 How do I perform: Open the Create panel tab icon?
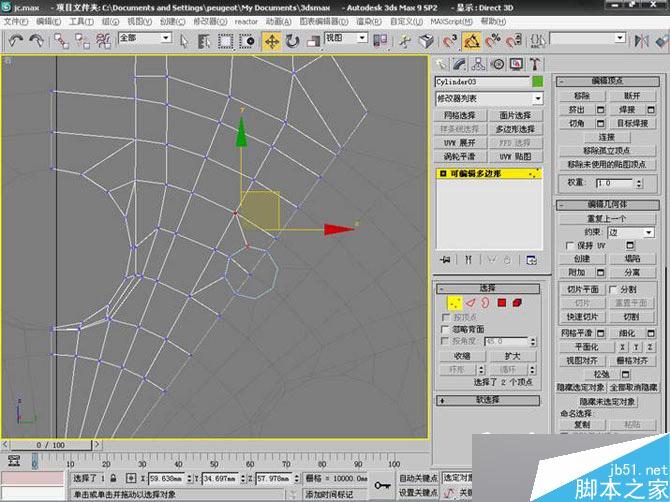pyautogui.click(x=441, y=65)
